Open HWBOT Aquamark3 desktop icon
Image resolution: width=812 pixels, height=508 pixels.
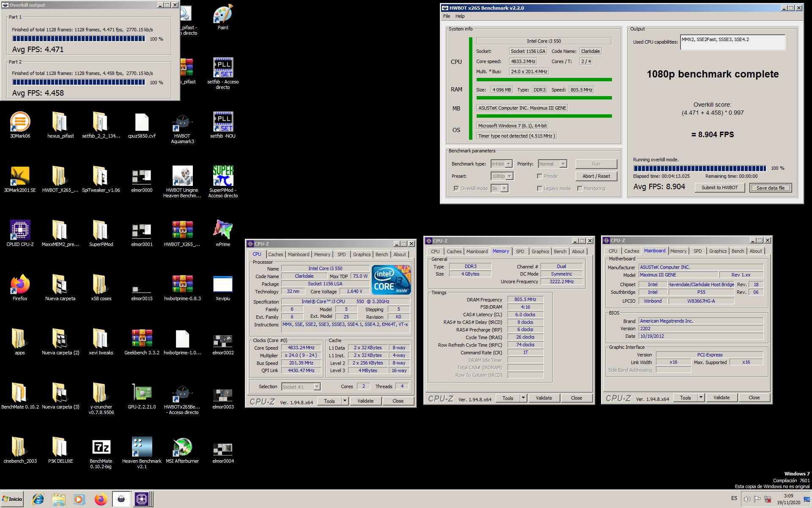[182, 128]
